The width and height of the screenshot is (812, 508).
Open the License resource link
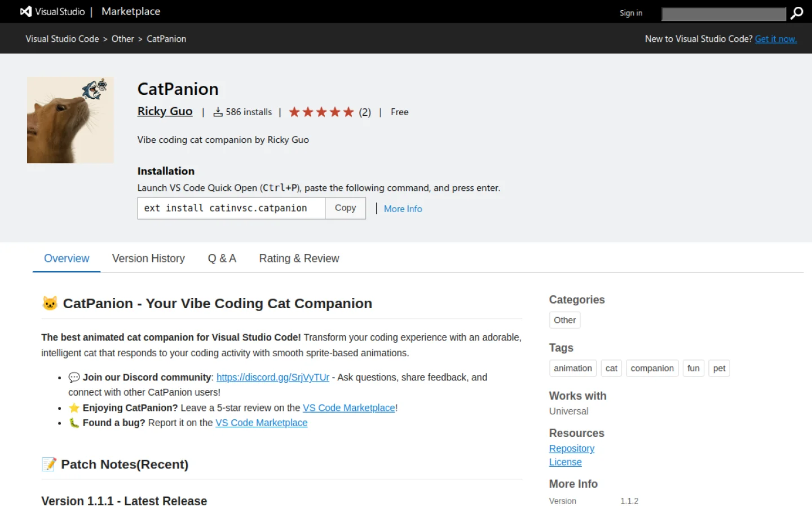[566, 462]
